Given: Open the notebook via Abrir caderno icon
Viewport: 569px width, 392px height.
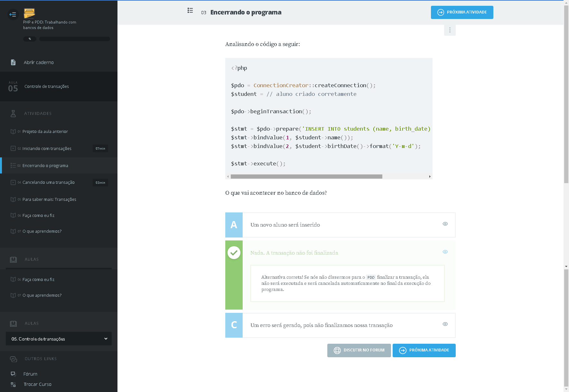Looking at the screenshot, I should (13, 62).
